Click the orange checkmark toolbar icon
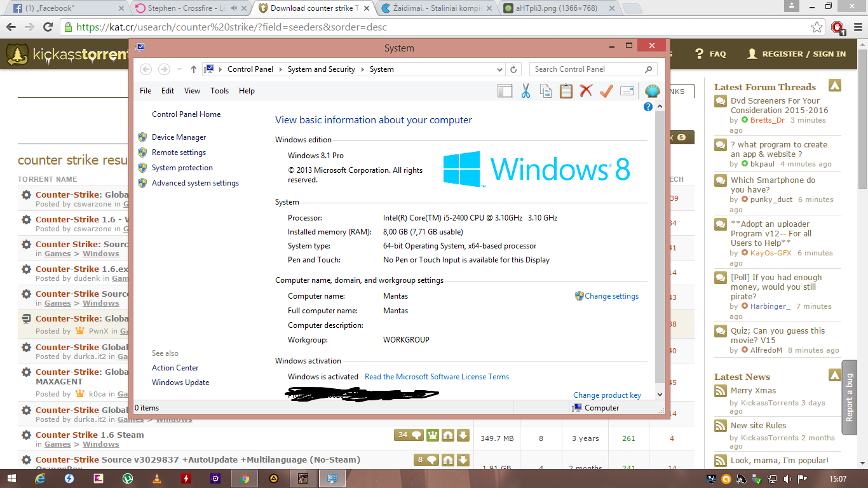Screen dimensions: 868x488 pos(606,91)
